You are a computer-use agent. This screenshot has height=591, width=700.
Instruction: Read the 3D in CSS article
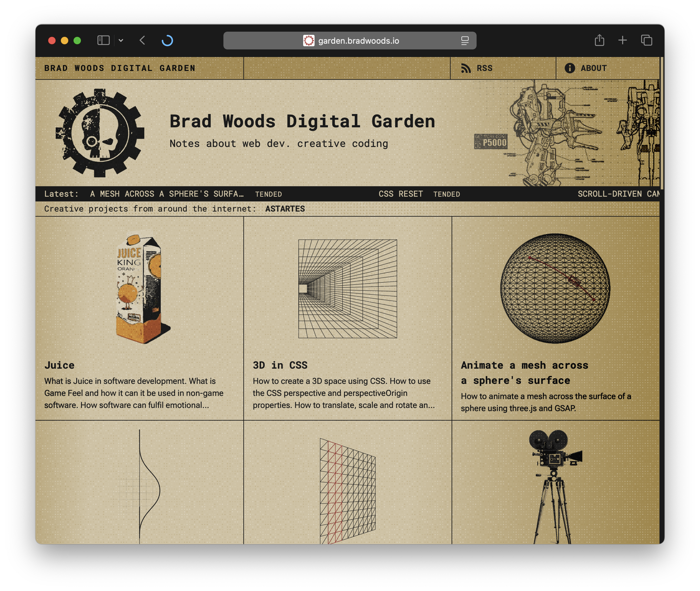tap(280, 365)
